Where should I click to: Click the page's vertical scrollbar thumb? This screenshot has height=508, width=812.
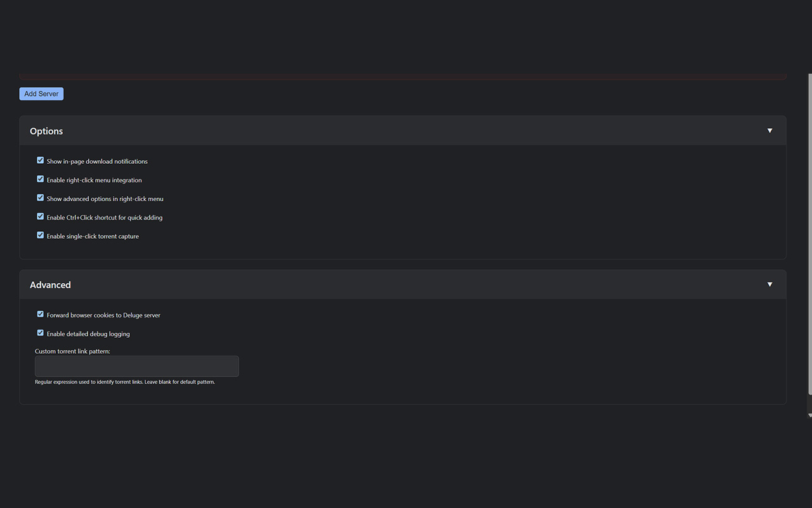point(809,235)
